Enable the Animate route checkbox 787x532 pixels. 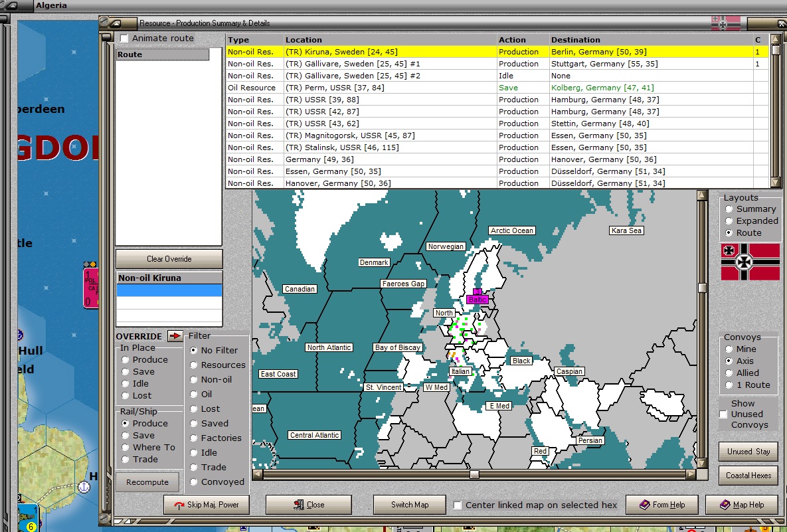124,38
